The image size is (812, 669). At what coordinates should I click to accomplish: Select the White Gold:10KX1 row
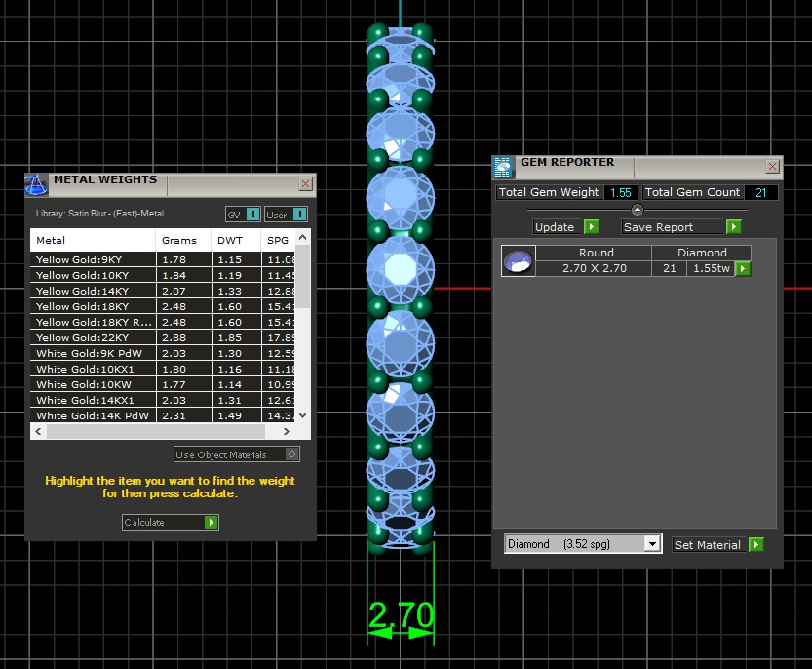(163, 369)
